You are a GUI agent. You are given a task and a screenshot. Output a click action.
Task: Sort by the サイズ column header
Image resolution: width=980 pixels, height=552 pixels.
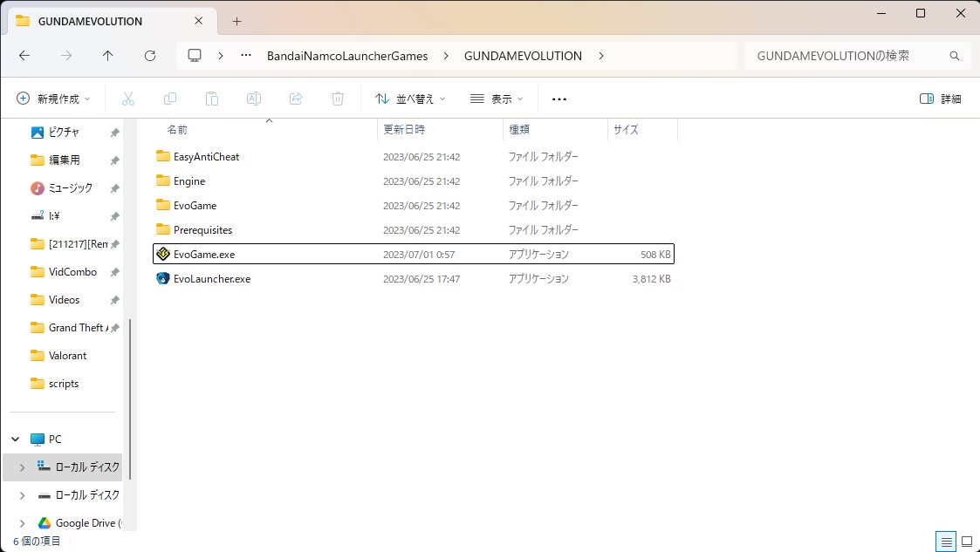pyautogui.click(x=642, y=129)
